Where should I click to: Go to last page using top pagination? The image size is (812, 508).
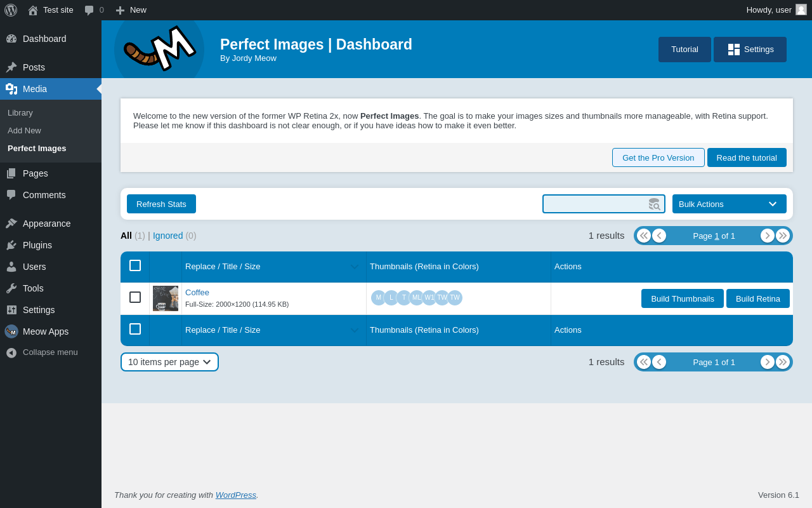[x=783, y=236]
